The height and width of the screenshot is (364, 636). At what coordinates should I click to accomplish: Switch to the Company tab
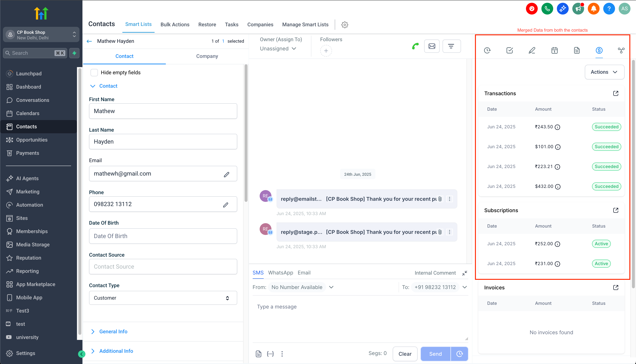pos(207,56)
